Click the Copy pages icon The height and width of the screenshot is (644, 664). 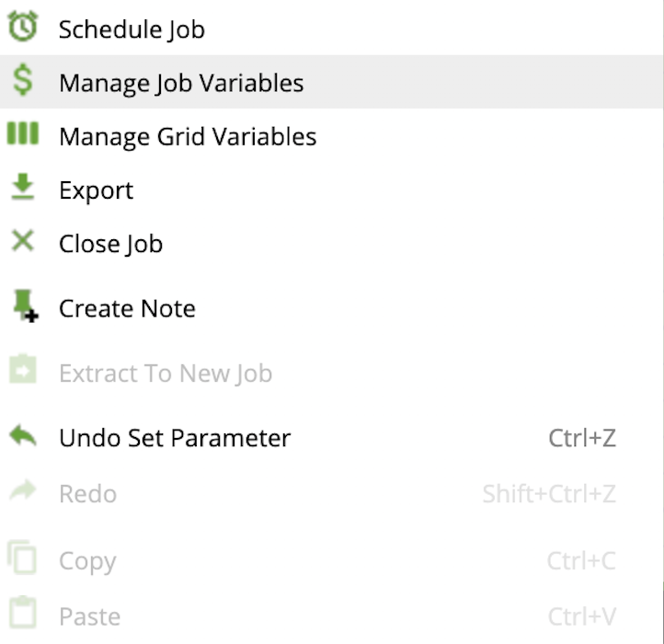(x=23, y=558)
